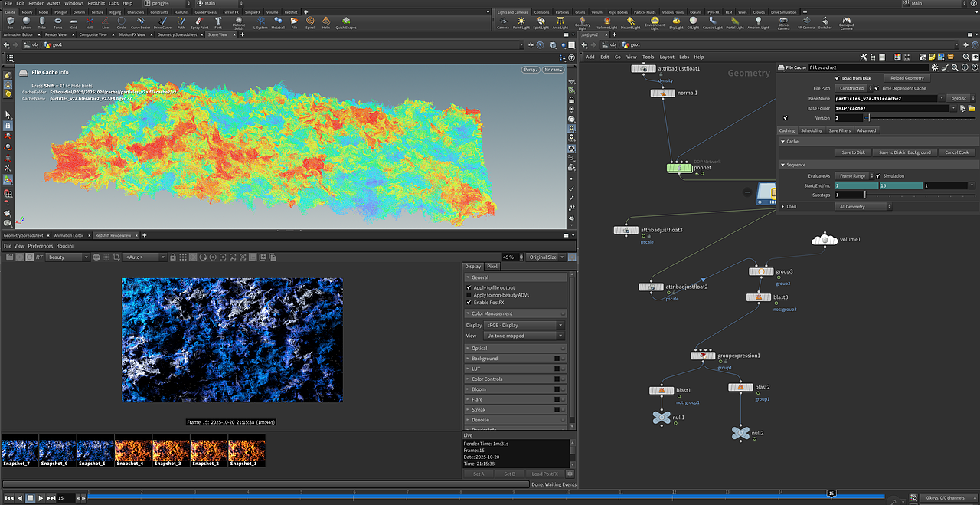Select the Platonic Solids shelf tool
The image size is (980, 505).
click(x=239, y=24)
